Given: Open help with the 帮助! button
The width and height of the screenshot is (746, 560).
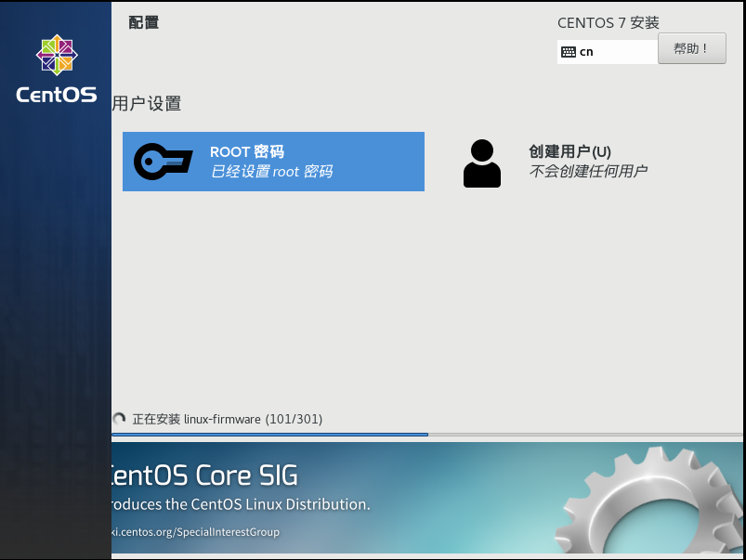Looking at the screenshot, I should coord(692,48).
